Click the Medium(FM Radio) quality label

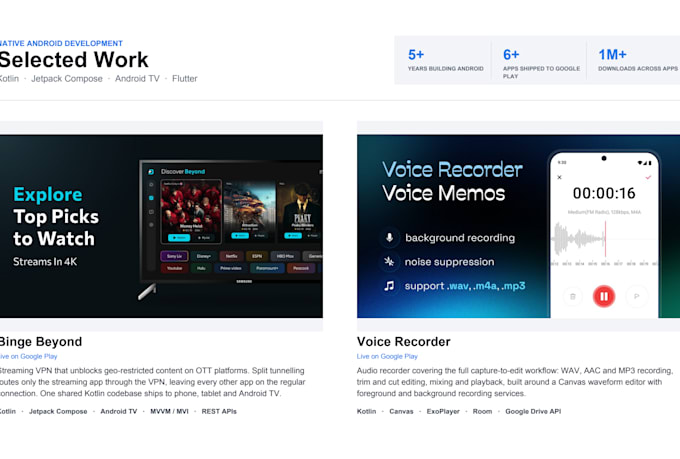pyautogui.click(x=604, y=212)
